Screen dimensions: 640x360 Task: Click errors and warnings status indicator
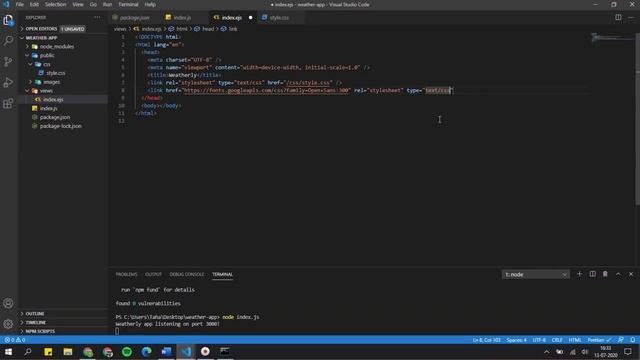(15, 340)
